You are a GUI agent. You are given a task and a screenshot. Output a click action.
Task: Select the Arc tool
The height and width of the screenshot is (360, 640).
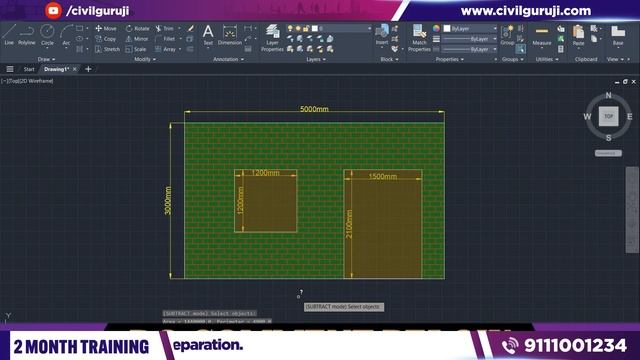click(x=66, y=35)
